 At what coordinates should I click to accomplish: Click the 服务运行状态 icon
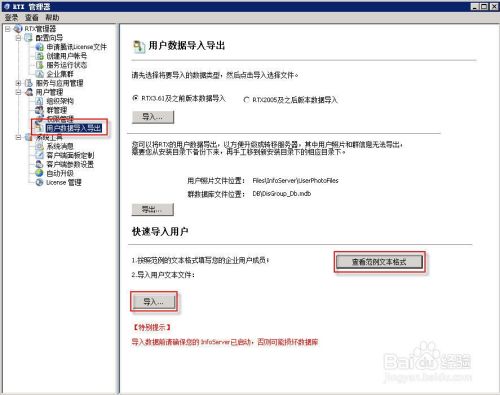coord(39,65)
